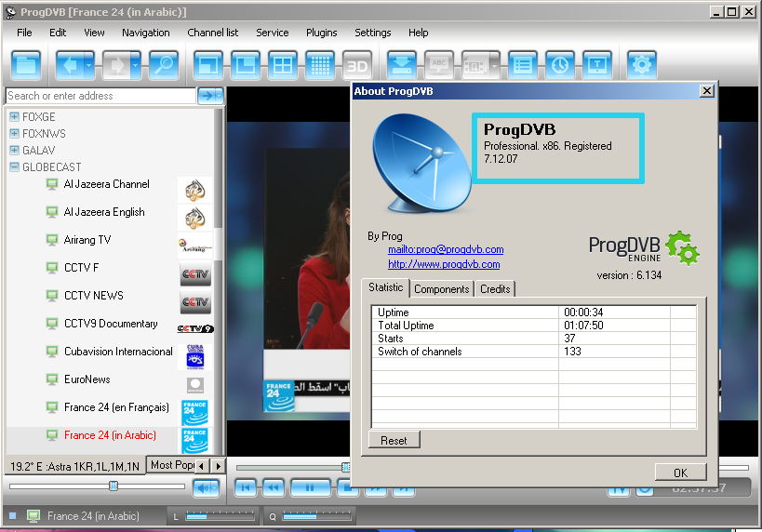Open the forward button history dropdown arrow
This screenshot has height=532, width=762.
click(x=136, y=64)
